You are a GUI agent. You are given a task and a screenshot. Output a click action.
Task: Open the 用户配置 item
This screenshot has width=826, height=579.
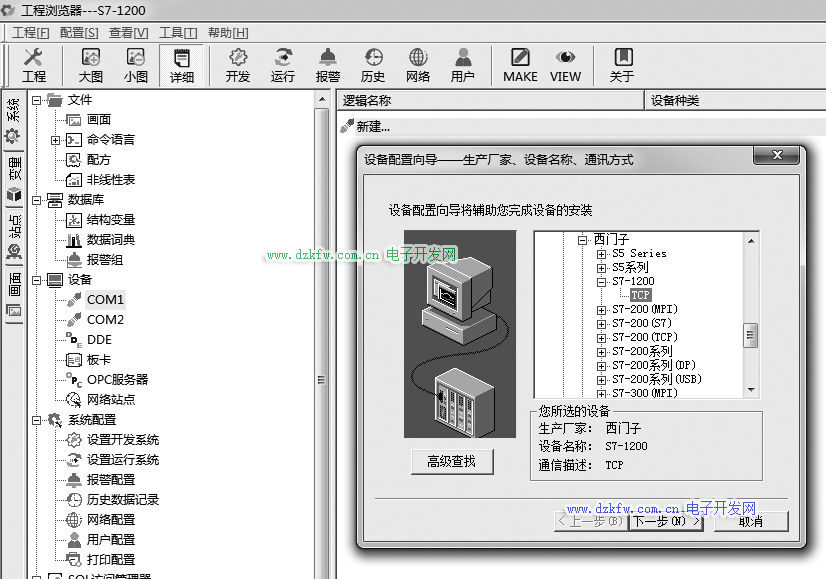tap(111, 540)
